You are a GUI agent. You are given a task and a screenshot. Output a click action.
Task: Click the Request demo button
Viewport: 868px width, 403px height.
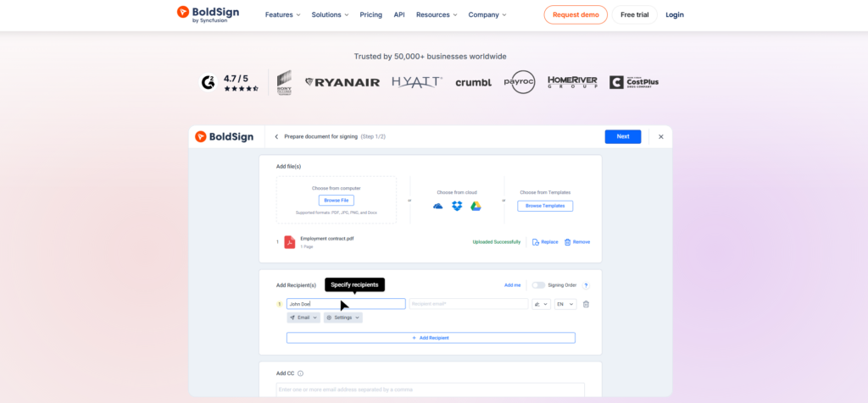tap(576, 14)
